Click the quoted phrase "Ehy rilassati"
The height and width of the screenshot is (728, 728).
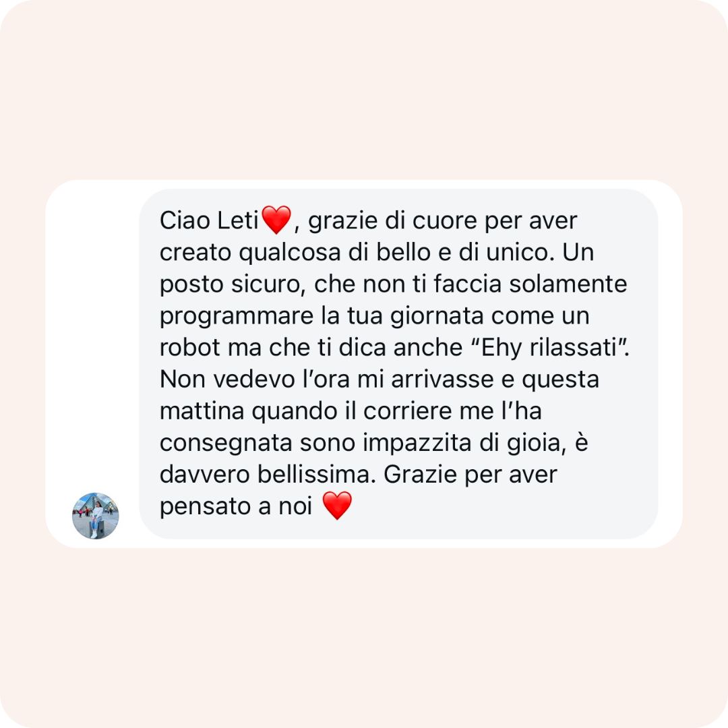pyautogui.click(x=550, y=348)
